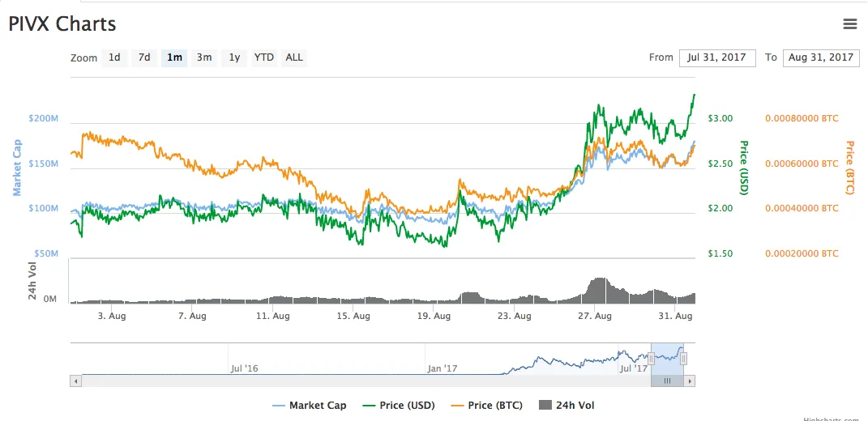Click the 0.00020000 BTC axis label
868x421 pixels.
[802, 253]
